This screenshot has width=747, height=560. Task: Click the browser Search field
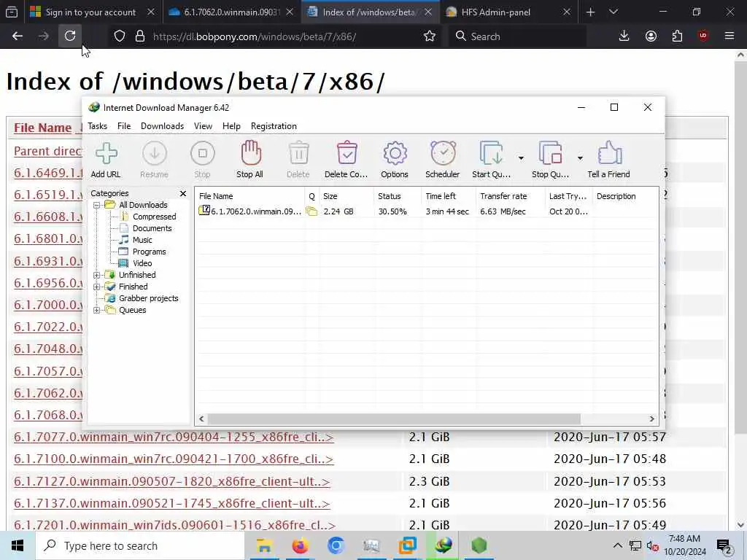(x=517, y=36)
